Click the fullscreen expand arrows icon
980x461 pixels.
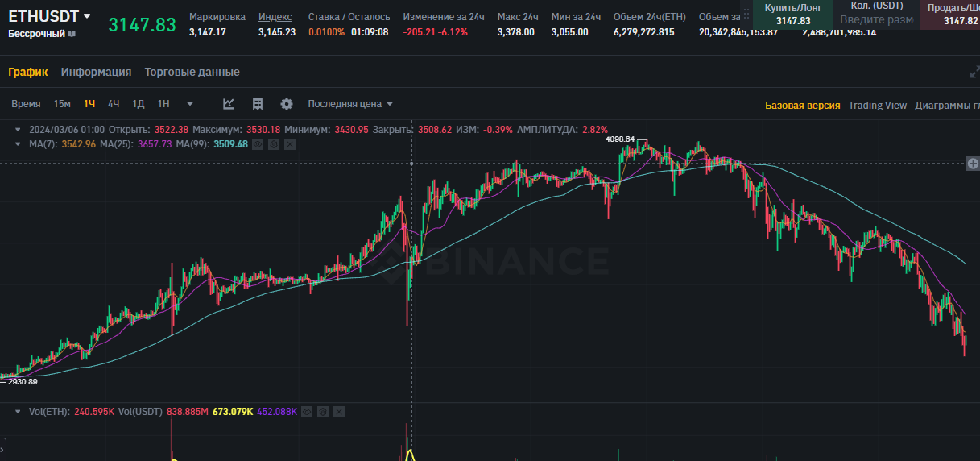974,72
